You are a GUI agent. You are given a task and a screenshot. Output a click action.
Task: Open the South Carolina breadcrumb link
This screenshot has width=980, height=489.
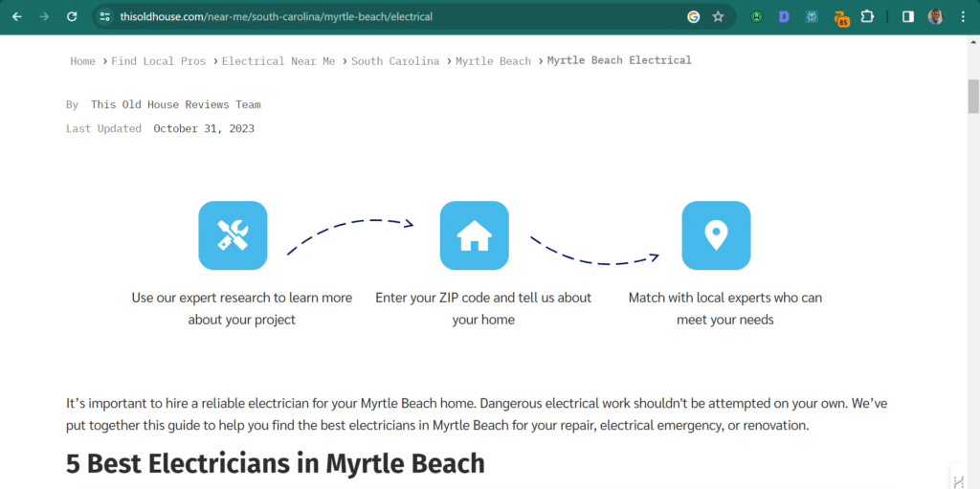pyautogui.click(x=395, y=61)
